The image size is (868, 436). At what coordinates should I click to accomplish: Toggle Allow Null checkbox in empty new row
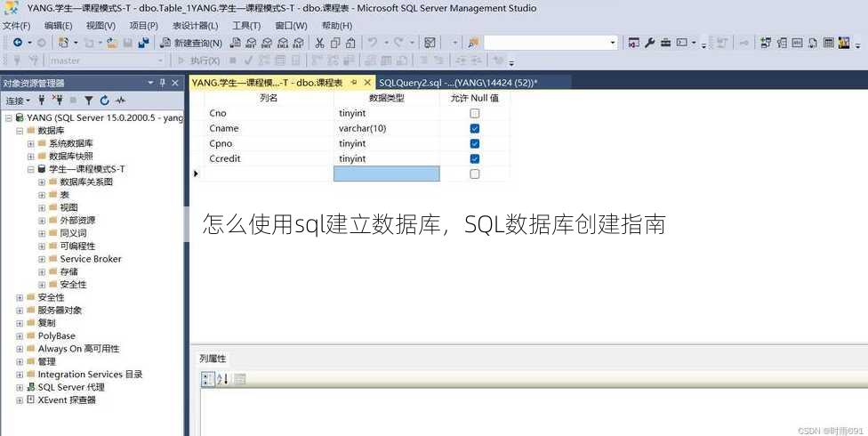tap(474, 174)
